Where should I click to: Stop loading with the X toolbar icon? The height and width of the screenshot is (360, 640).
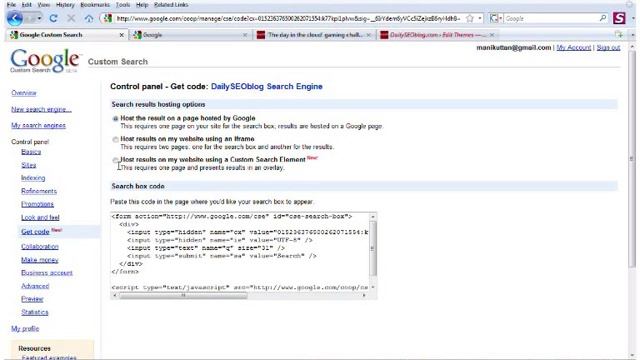point(71,18)
